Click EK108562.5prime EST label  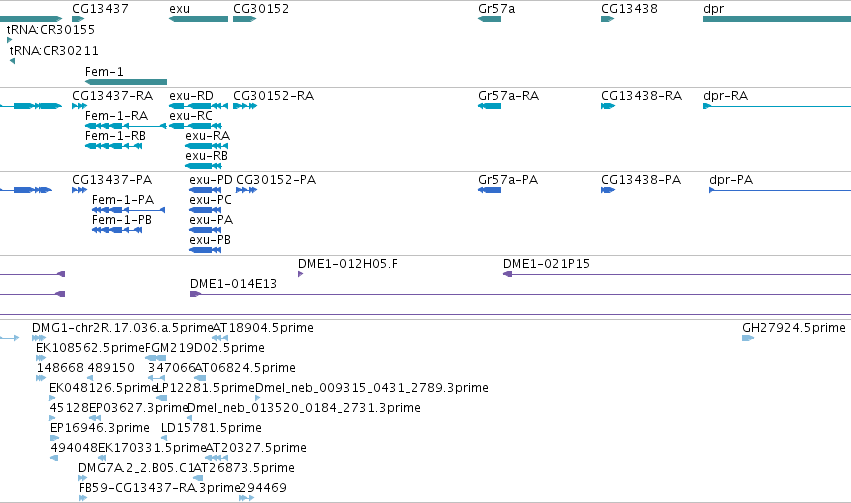90,348
